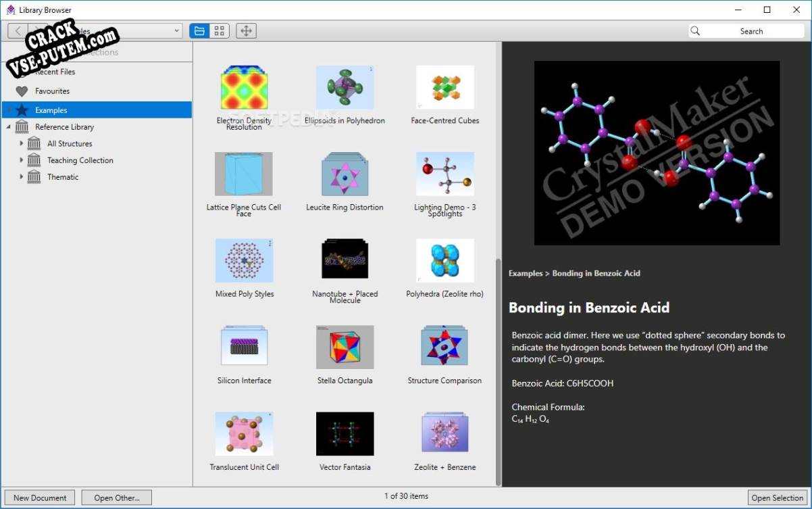
Task: Click the Search field
Action: pyautogui.click(x=746, y=30)
